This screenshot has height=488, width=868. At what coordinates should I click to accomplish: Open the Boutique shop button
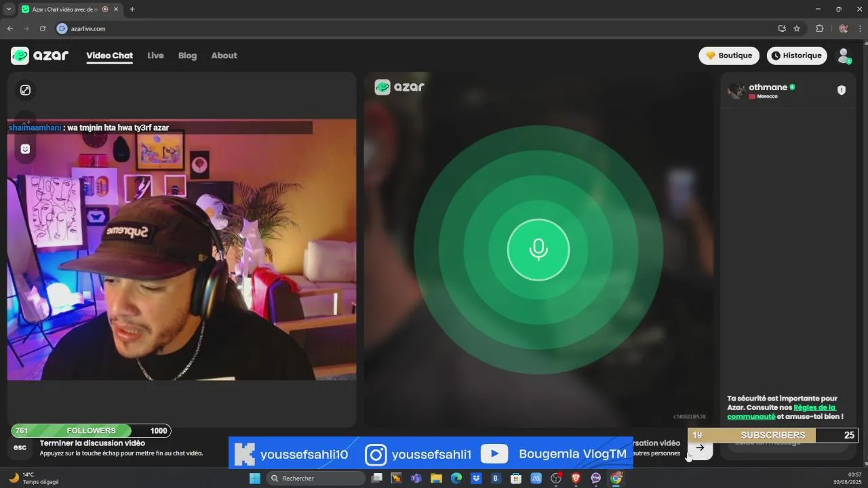(729, 56)
